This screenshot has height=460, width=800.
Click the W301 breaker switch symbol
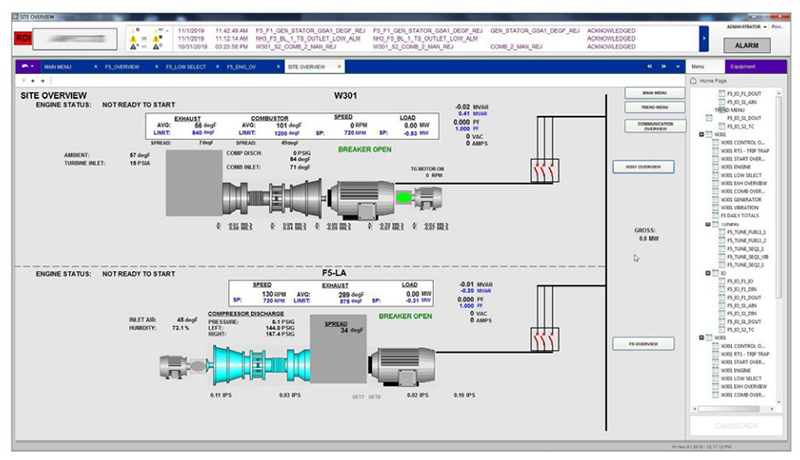click(x=545, y=171)
